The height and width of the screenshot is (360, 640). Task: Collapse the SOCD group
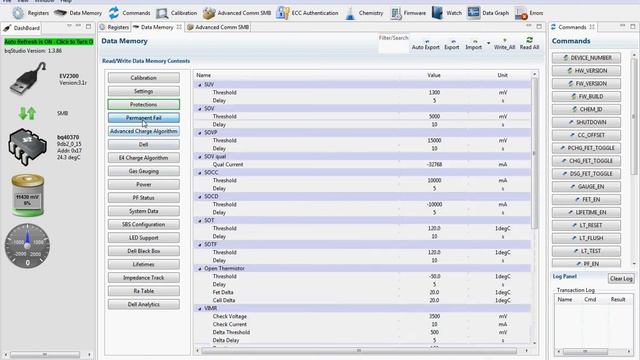coord(200,197)
